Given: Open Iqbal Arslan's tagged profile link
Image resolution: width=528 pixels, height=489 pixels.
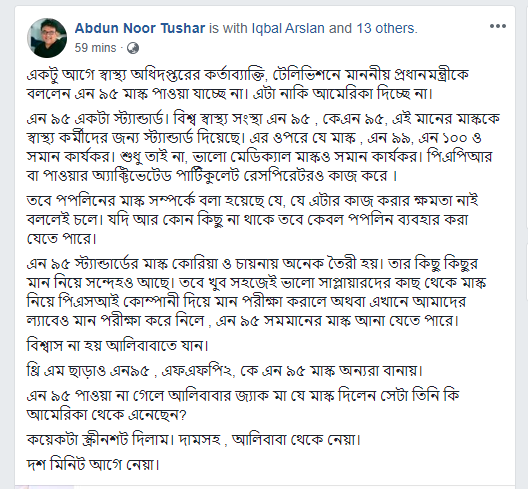Looking at the screenshot, I should click(x=289, y=28).
